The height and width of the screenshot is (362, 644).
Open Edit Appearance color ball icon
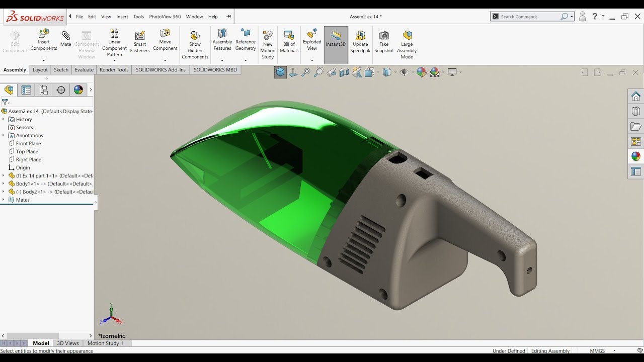(422, 72)
